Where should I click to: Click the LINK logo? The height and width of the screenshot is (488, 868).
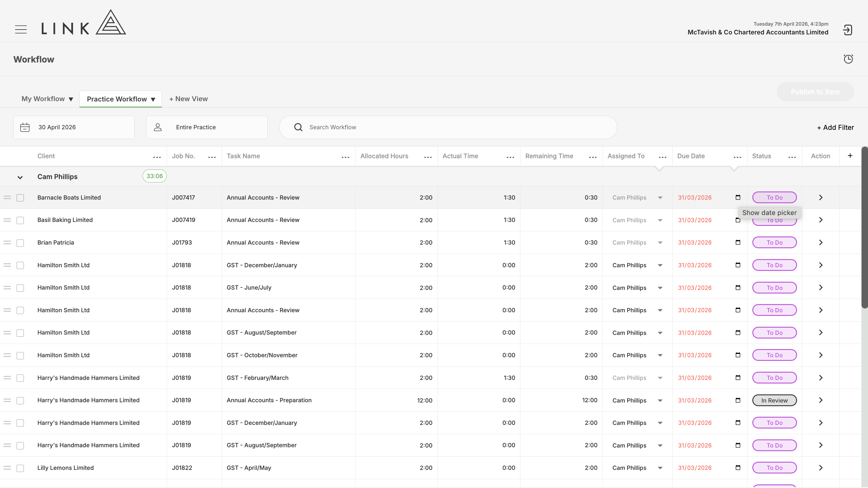[84, 22]
